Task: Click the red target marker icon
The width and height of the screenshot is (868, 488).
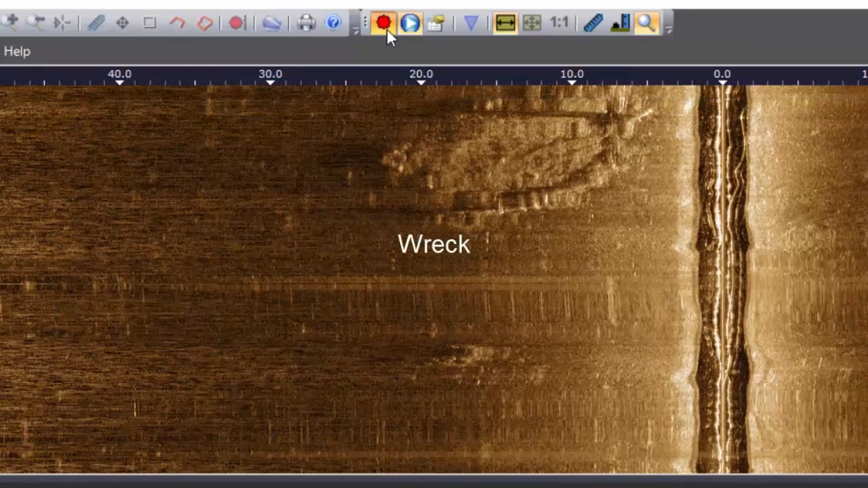Action: (237, 23)
